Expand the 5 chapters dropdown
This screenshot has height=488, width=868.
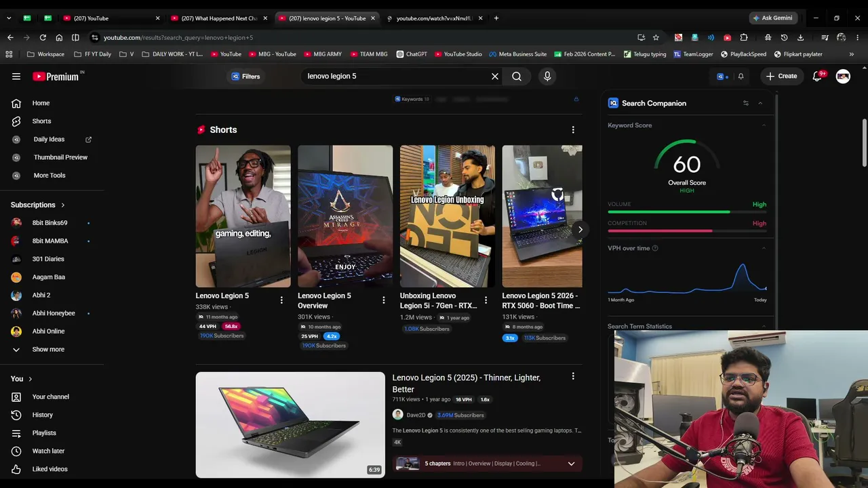coord(571,464)
